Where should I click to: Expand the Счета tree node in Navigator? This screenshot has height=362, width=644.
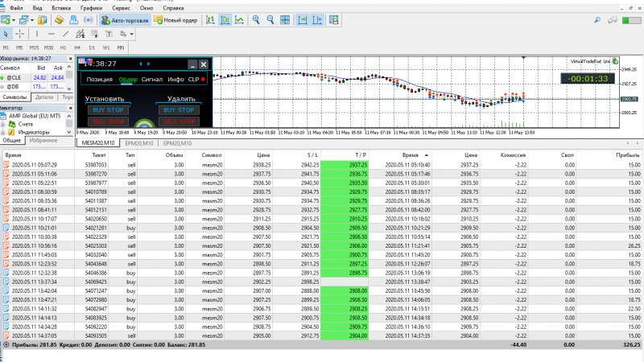pos(4,124)
